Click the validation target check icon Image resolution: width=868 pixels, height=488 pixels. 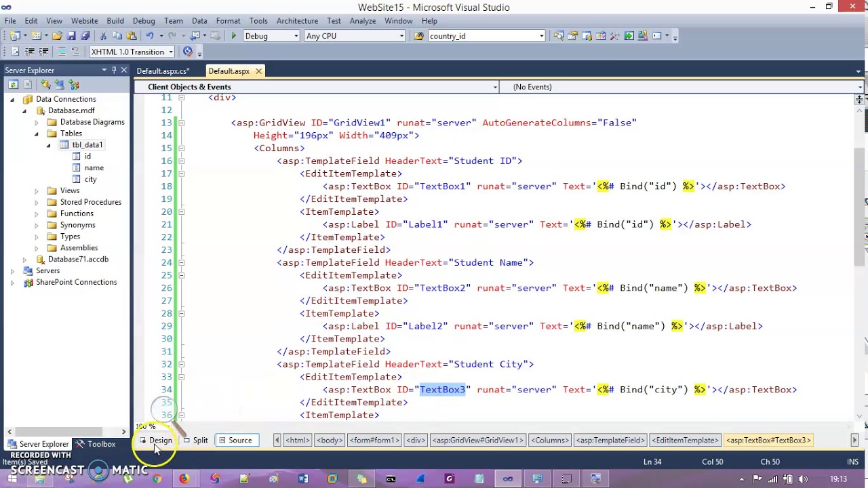tap(188, 52)
